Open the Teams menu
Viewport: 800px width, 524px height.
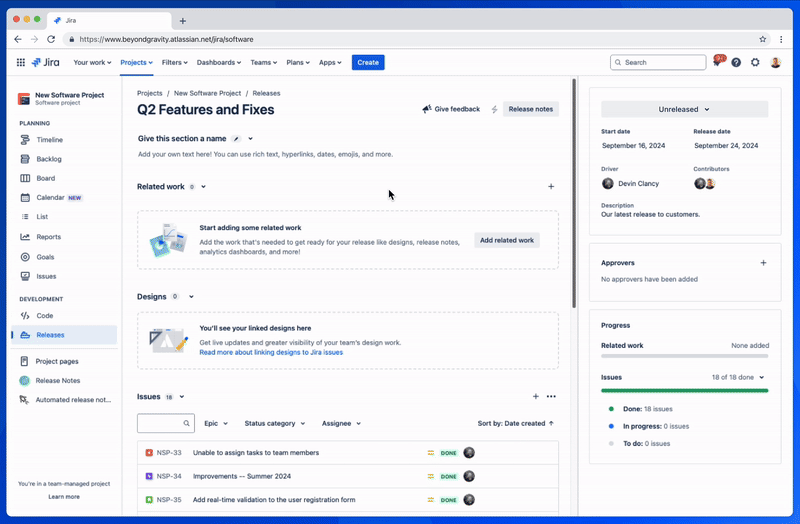pyautogui.click(x=263, y=62)
